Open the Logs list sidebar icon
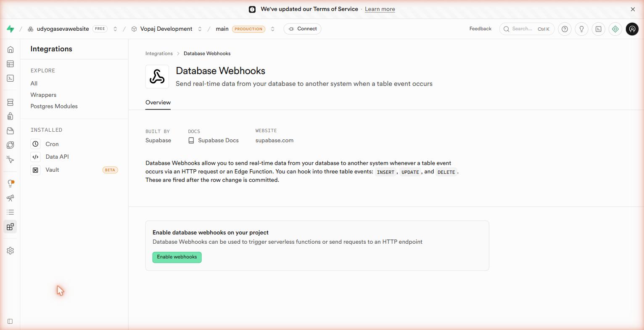Screen dimensions: 644x330 11,212
